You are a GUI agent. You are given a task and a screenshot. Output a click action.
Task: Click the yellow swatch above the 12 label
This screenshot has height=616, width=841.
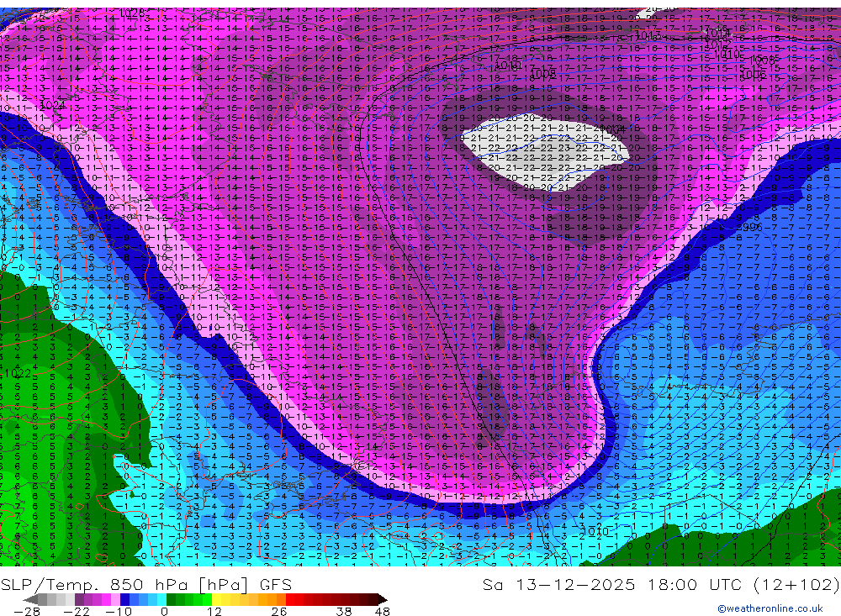(216, 599)
